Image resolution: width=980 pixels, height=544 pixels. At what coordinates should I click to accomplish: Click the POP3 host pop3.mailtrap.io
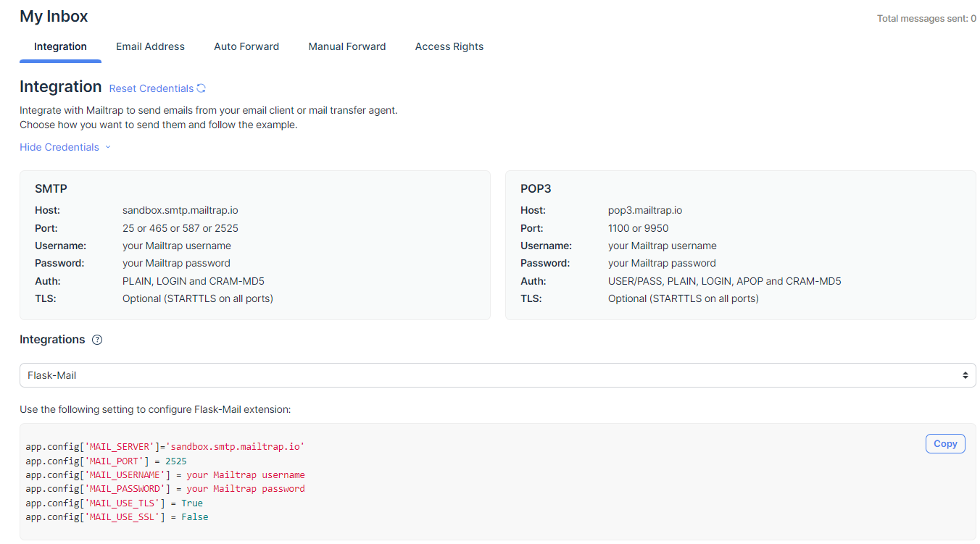[x=644, y=210]
